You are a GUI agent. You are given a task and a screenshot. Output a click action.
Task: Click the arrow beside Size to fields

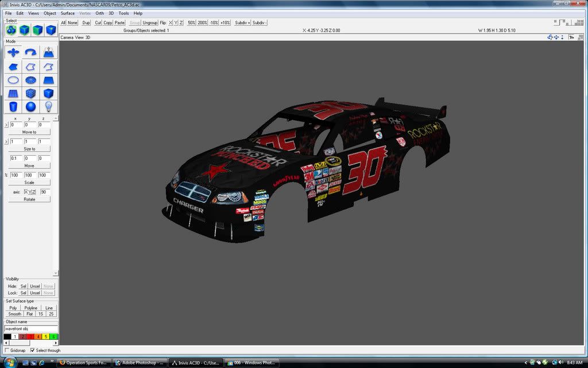(7, 141)
